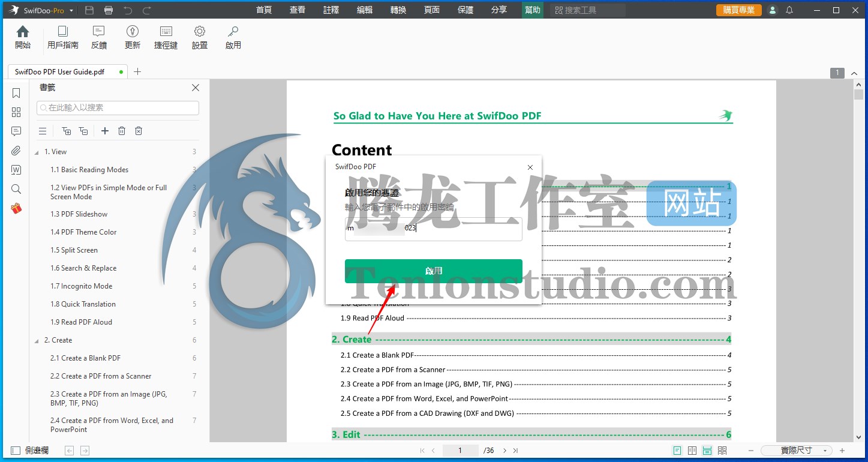Collapse the '1. View' bookmark node

tap(37, 152)
